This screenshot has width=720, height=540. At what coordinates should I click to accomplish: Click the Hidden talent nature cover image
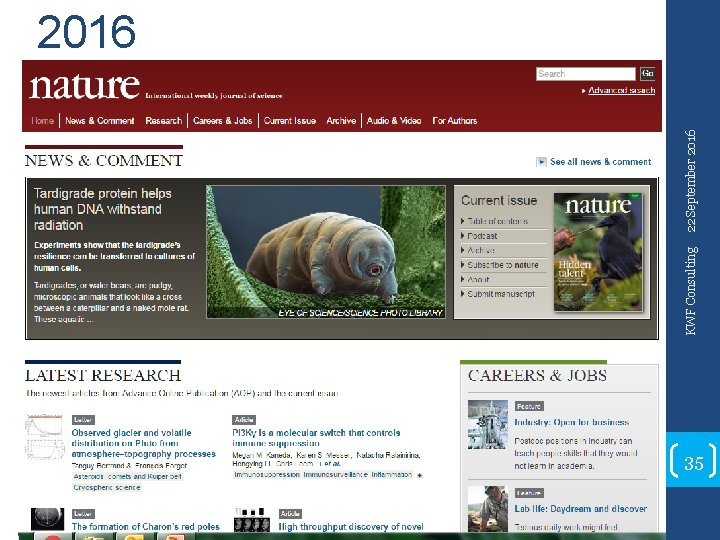point(598,252)
